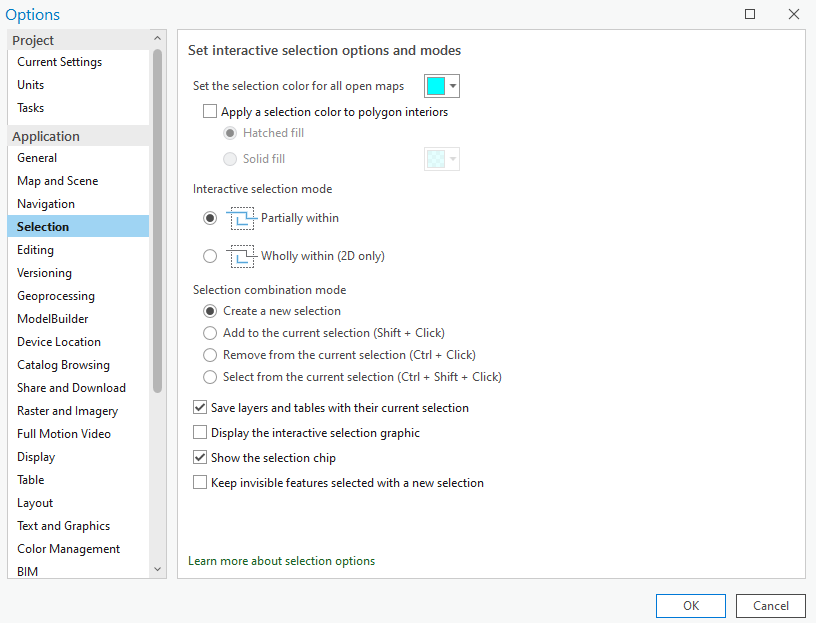Image resolution: width=816 pixels, height=623 pixels.
Task: Open the selection color dropdown
Action: (452, 86)
